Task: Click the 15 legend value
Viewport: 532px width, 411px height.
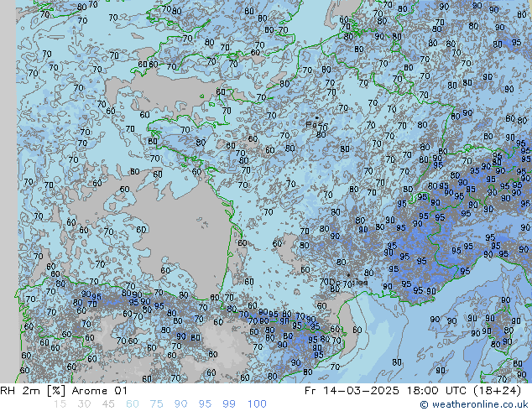Action: pyautogui.click(x=60, y=404)
